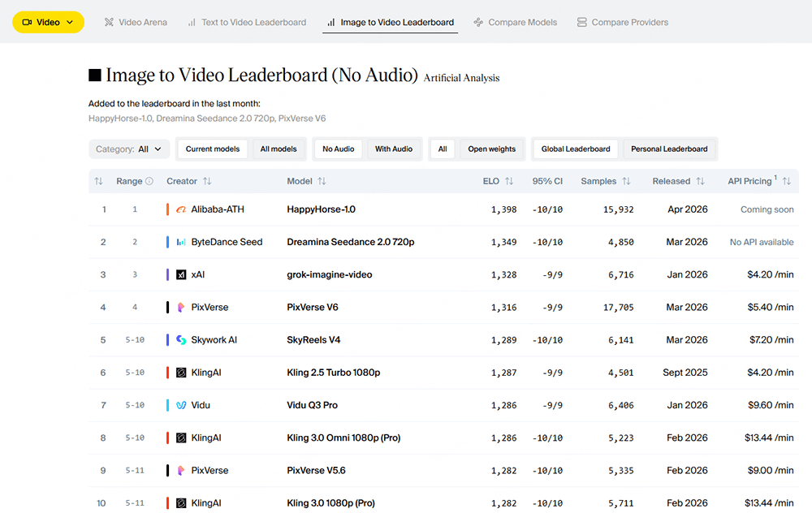Click the Compare Providers server icon
This screenshot has width=812, height=513.
[x=582, y=22]
